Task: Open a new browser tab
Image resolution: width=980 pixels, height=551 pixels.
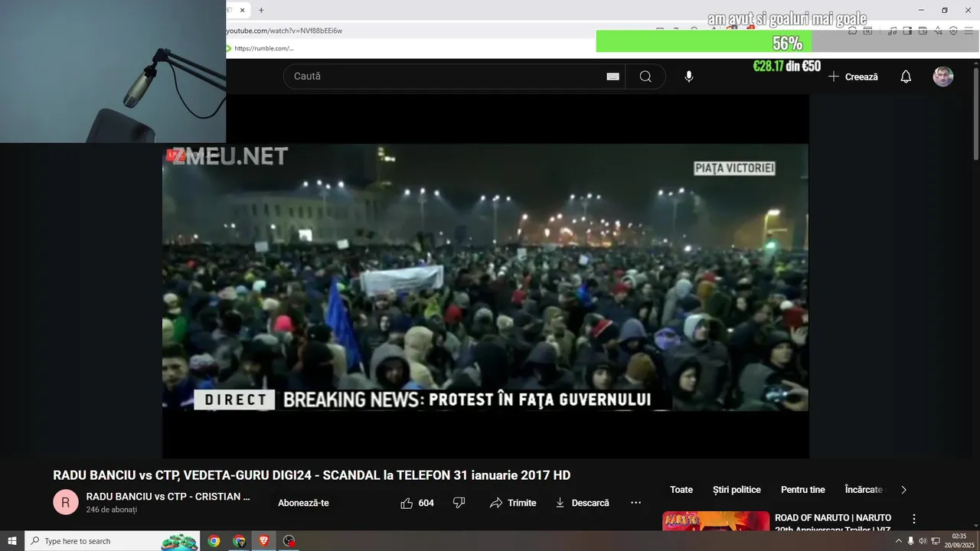Action: 261,10
